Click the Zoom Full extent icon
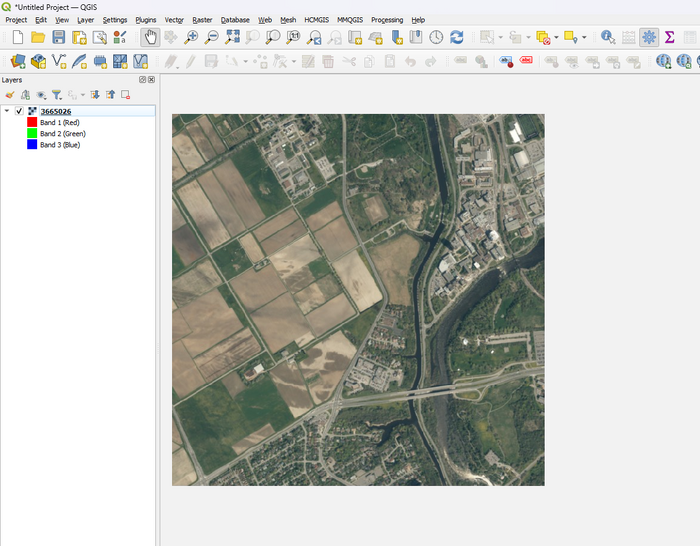This screenshot has width=700, height=546. [x=232, y=38]
